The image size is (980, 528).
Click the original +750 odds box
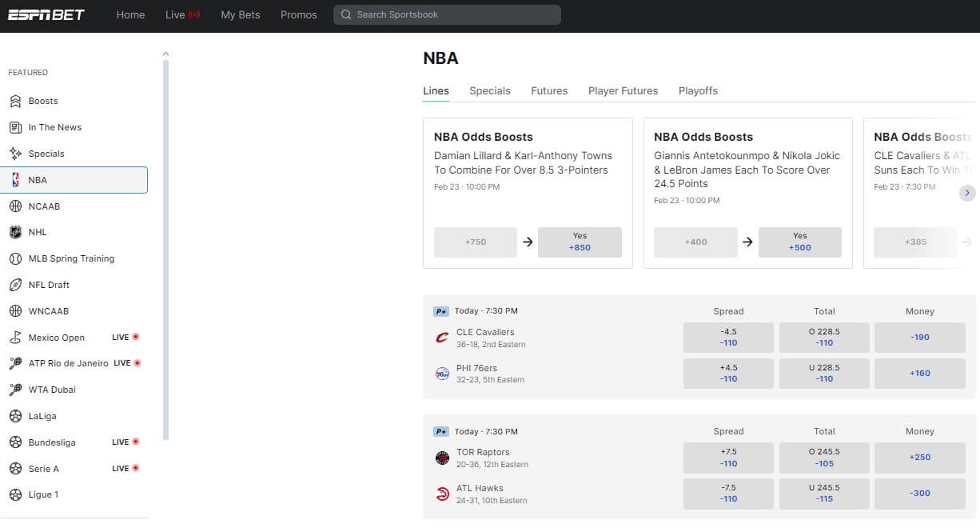point(476,242)
